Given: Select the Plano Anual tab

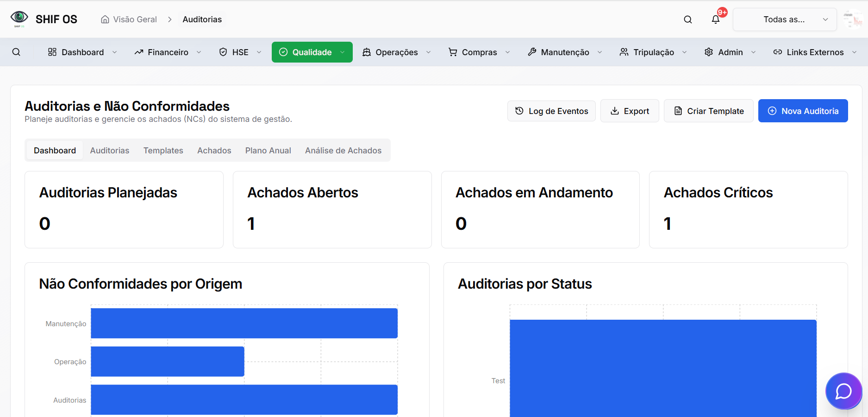Looking at the screenshot, I should click(x=268, y=150).
